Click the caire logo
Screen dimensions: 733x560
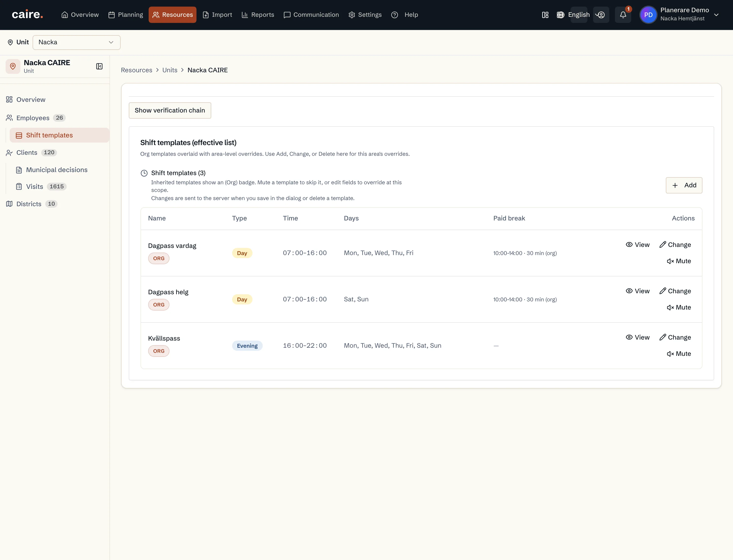pos(27,15)
